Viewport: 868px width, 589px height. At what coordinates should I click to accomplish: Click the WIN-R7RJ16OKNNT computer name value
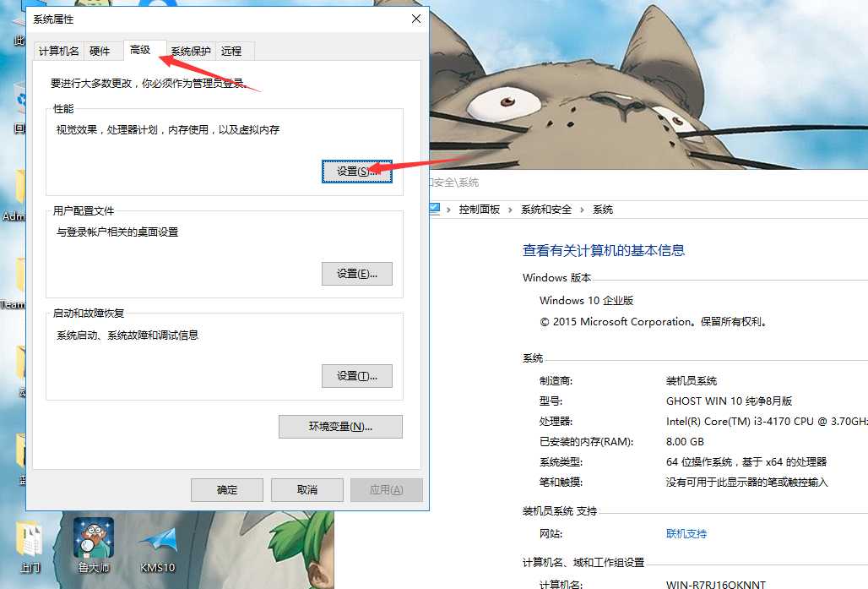point(716,584)
